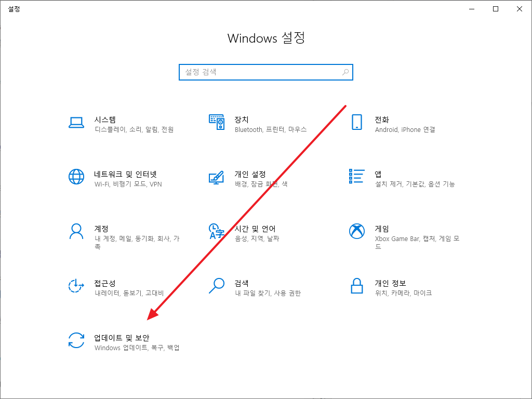Open the 시스템 laptop icon

(76, 123)
